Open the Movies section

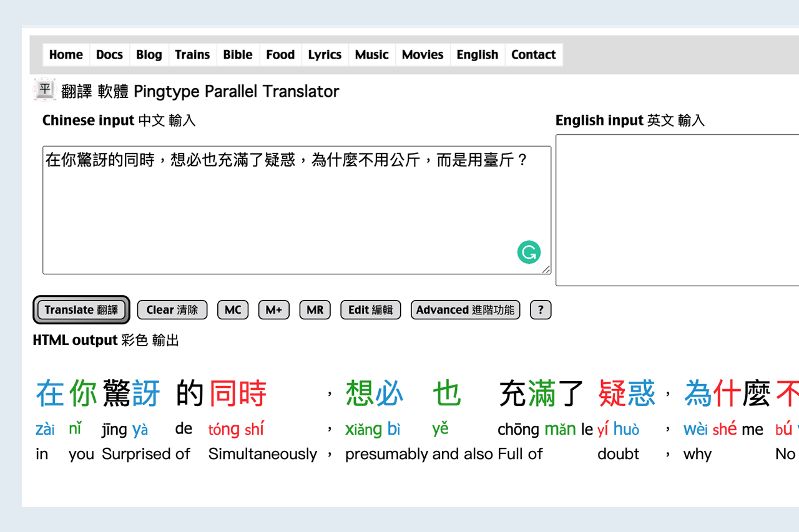[x=423, y=55]
